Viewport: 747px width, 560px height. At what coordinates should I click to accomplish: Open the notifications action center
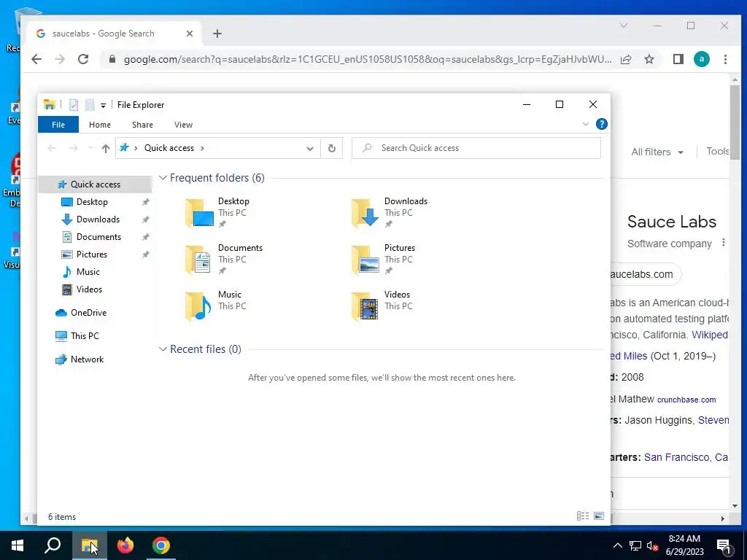[724, 546]
